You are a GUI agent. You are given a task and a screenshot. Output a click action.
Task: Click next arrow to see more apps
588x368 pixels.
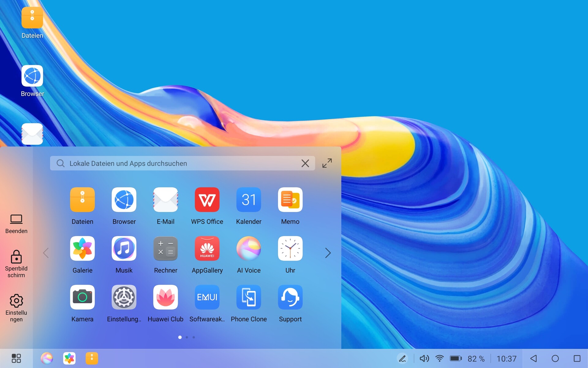[327, 253]
